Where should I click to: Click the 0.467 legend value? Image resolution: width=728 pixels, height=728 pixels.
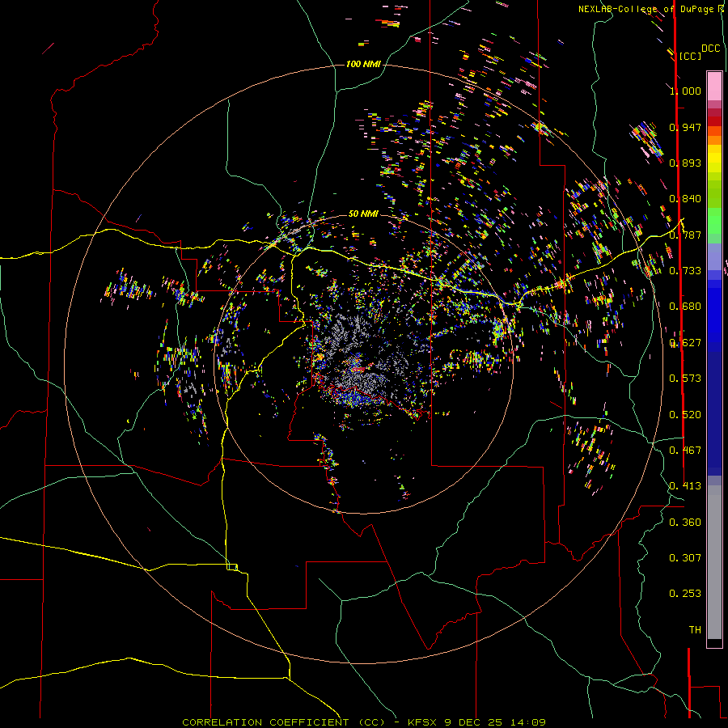point(685,451)
